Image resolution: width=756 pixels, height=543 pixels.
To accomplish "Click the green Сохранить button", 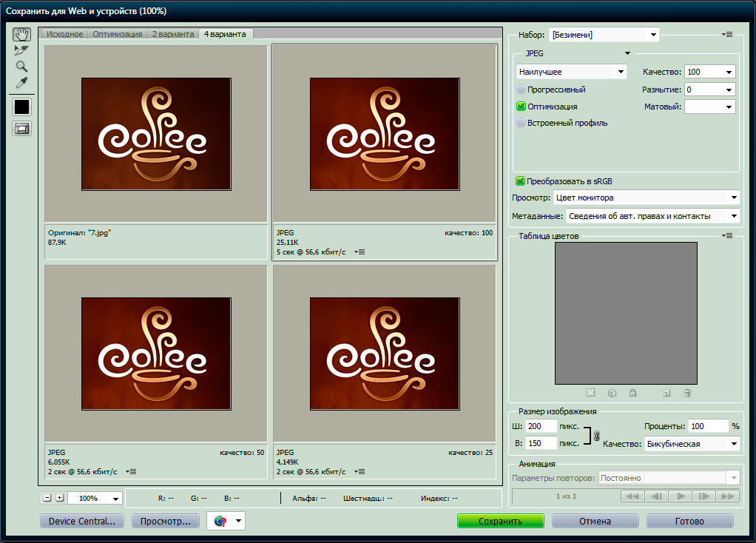I will click(x=501, y=522).
